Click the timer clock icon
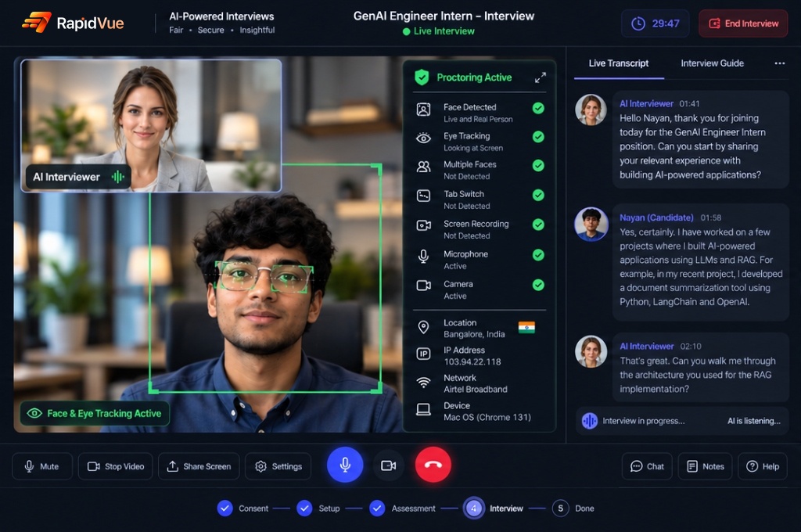This screenshot has width=801, height=532. pos(638,23)
